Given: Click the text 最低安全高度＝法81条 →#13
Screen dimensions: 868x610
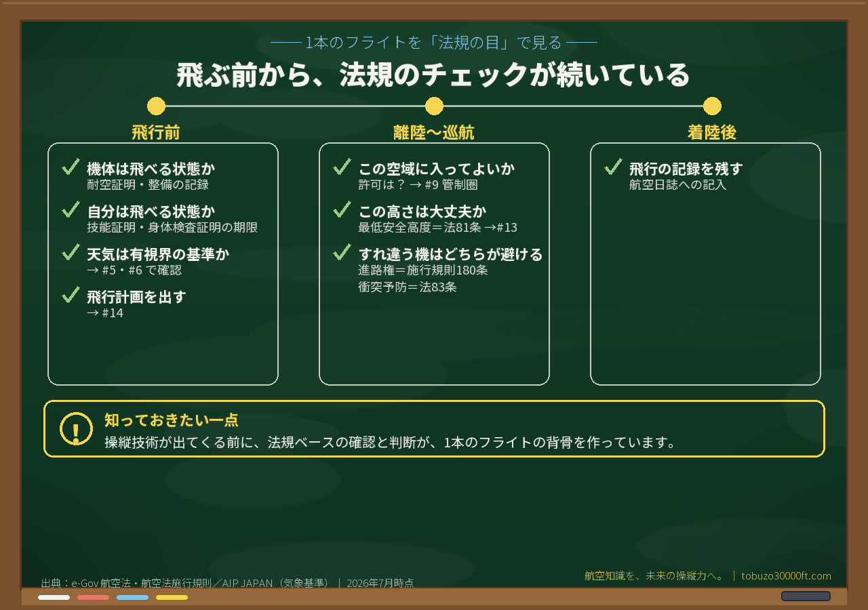Looking at the screenshot, I should coord(437,227).
